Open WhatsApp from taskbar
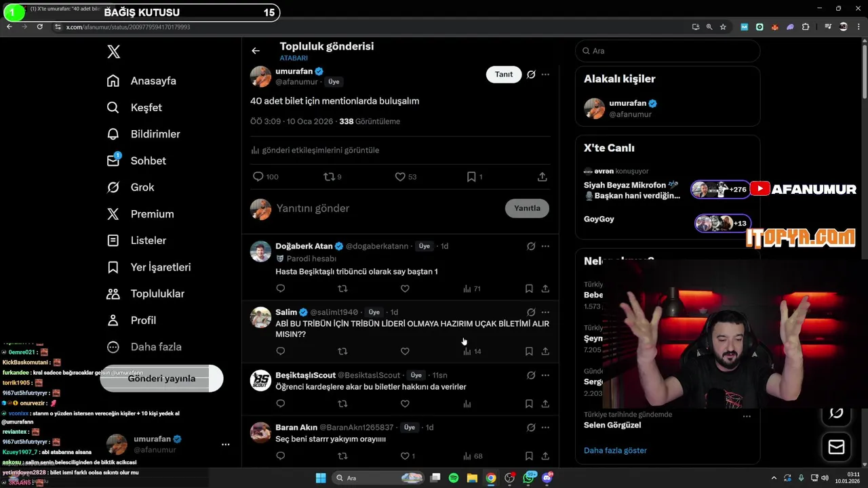Image resolution: width=868 pixels, height=488 pixels. click(529, 478)
